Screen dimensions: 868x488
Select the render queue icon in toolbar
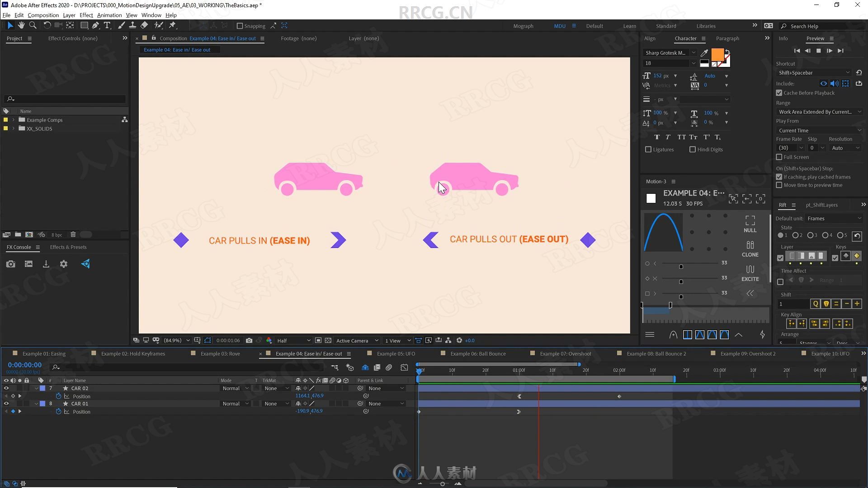(x=46, y=264)
